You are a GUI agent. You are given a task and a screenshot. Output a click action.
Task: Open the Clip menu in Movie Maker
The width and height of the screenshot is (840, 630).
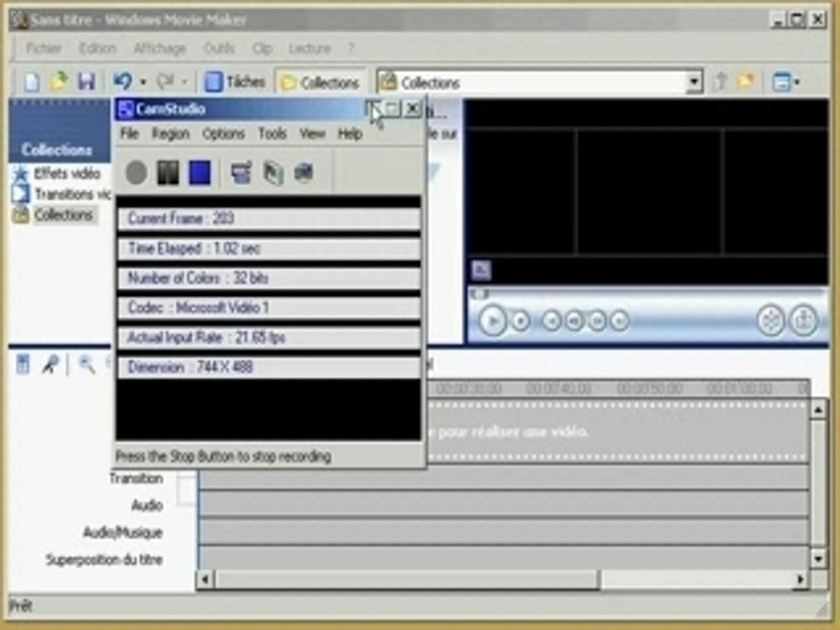coord(262,48)
